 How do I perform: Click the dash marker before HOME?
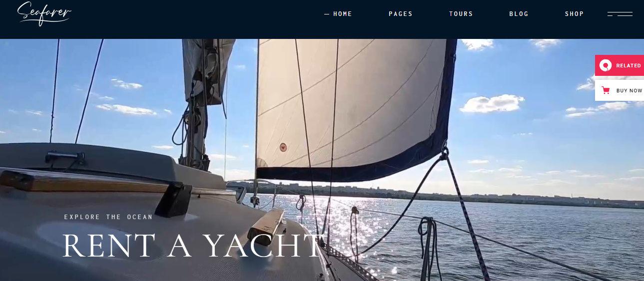pos(327,14)
